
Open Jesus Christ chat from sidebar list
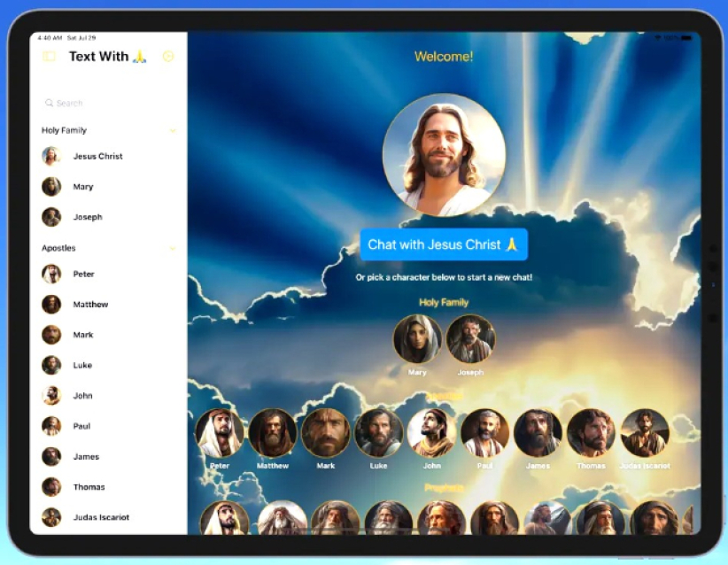97,157
